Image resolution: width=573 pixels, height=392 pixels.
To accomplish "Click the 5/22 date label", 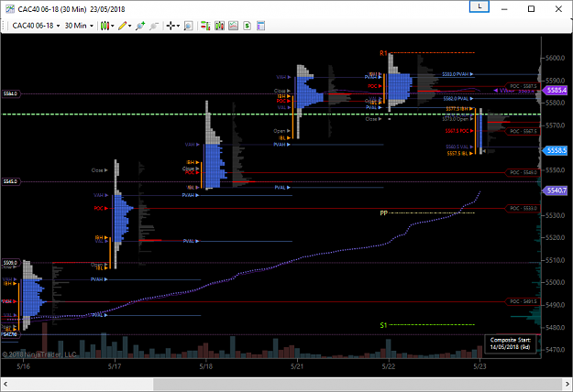I will click(x=389, y=366).
